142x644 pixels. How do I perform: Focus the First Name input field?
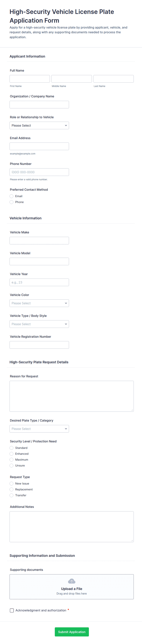pyautogui.click(x=30, y=79)
